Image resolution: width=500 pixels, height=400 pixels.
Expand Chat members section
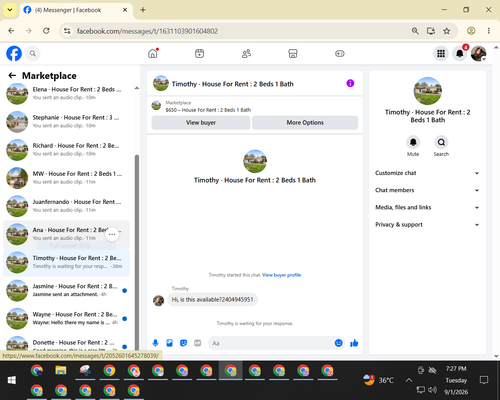pyautogui.click(x=427, y=190)
